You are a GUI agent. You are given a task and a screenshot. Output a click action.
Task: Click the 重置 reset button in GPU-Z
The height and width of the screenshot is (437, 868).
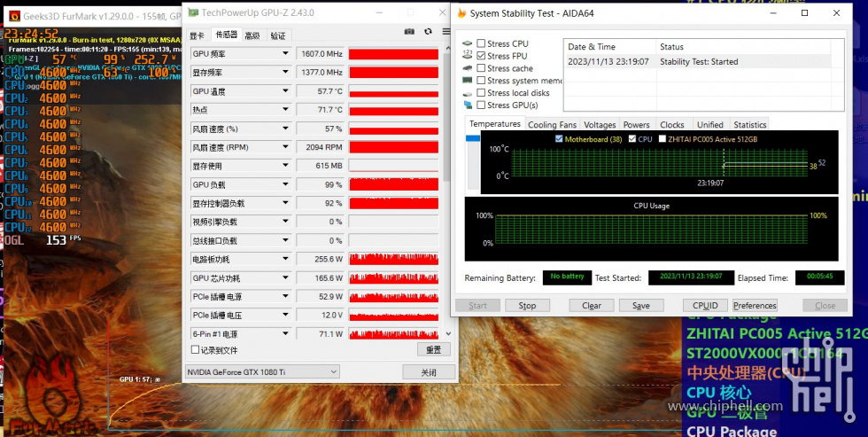[x=433, y=350]
